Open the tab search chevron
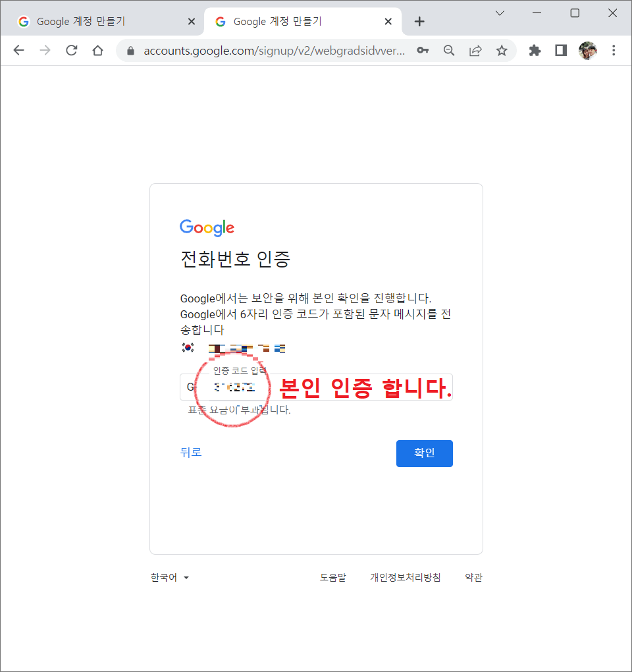The width and height of the screenshot is (632, 672). click(x=500, y=13)
